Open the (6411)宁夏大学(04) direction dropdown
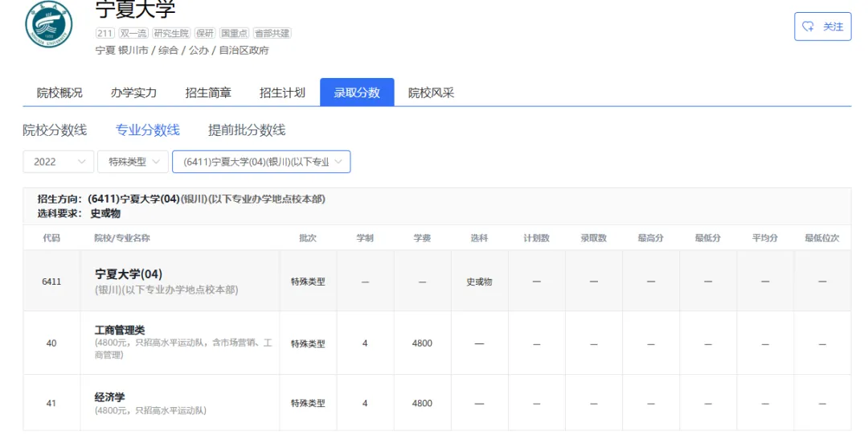This screenshot has height=440, width=868. pyautogui.click(x=261, y=162)
